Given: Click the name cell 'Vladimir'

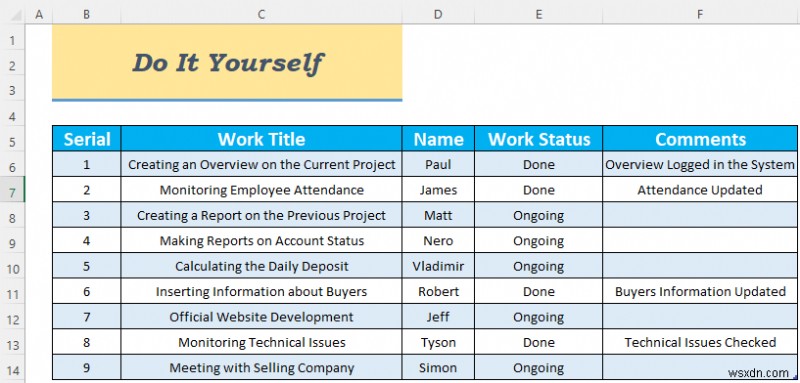Looking at the screenshot, I should click(x=438, y=266).
